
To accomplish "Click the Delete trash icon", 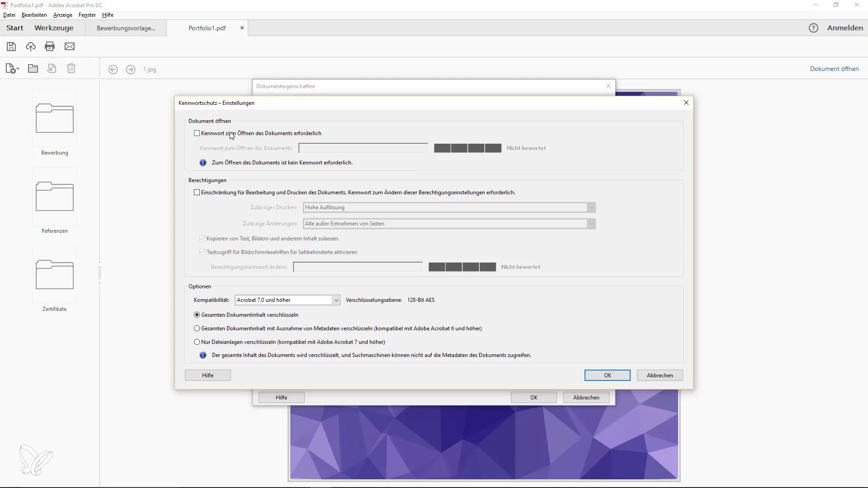I will point(71,69).
